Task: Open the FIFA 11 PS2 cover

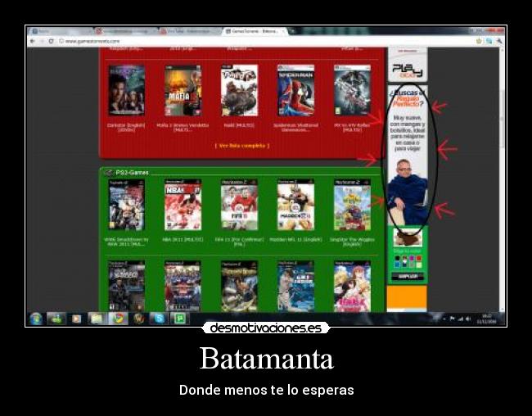Action: click(239, 205)
